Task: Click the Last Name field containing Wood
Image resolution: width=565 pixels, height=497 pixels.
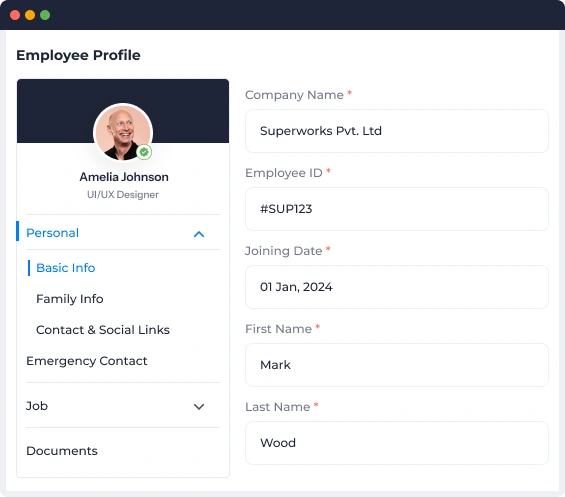Action: 397,443
